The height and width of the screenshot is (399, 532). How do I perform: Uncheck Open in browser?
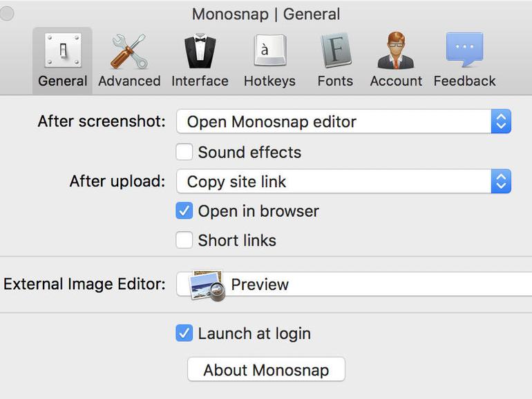pyautogui.click(x=184, y=211)
